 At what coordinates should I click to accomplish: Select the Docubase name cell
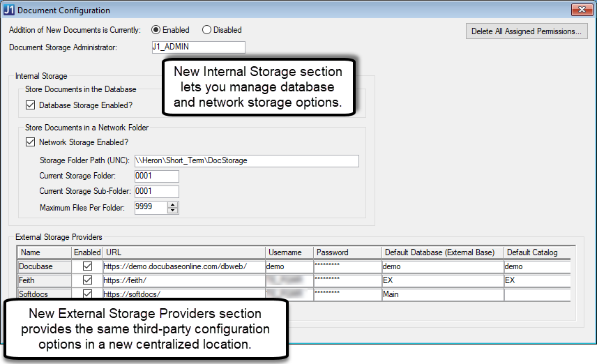45,266
